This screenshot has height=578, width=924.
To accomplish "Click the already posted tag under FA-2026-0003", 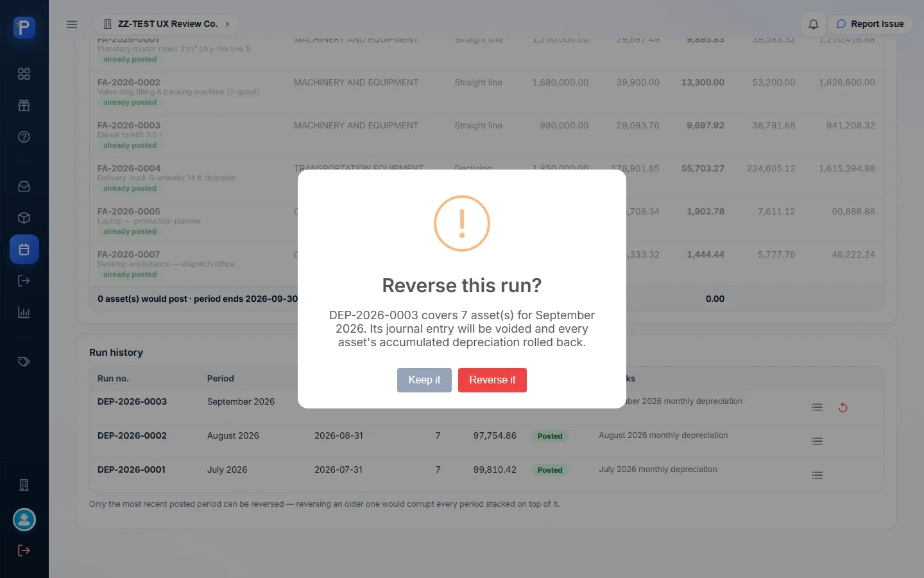I will (x=130, y=145).
